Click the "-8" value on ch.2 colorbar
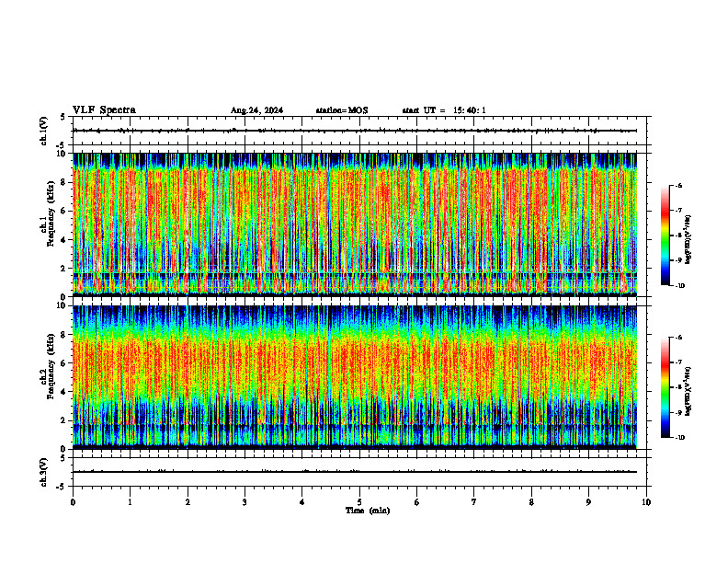 click(x=678, y=388)
